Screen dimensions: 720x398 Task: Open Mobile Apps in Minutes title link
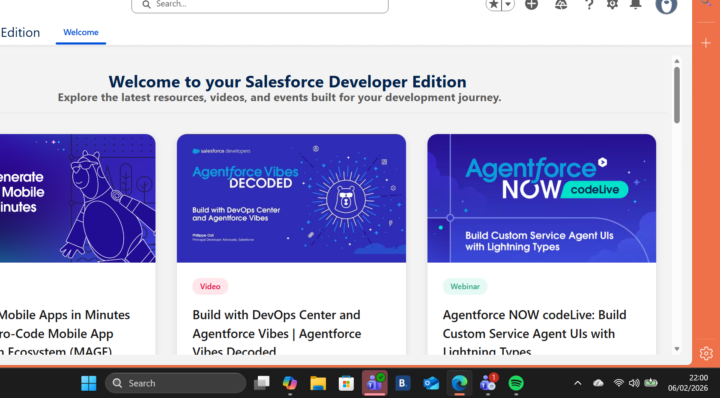pyautogui.click(x=65, y=333)
